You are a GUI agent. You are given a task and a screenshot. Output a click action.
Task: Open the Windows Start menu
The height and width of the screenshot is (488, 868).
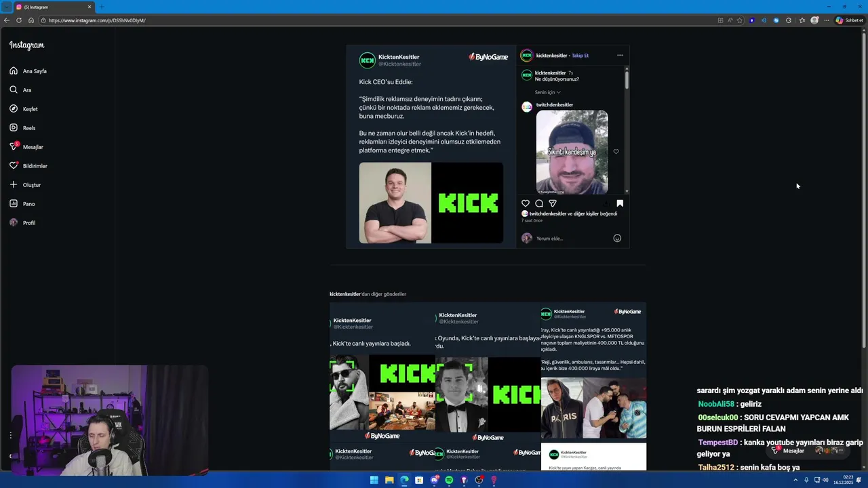pyautogui.click(x=374, y=480)
